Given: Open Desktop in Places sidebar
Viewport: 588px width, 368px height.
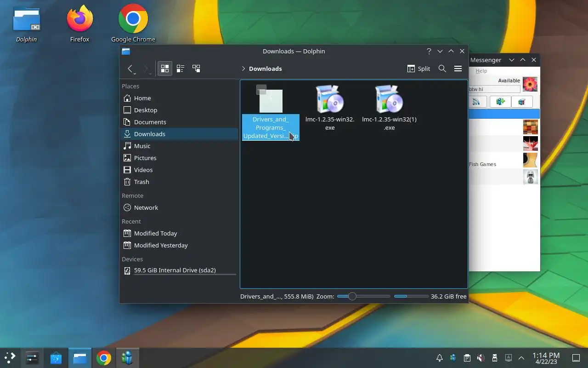Looking at the screenshot, I should pyautogui.click(x=179, y=110).
